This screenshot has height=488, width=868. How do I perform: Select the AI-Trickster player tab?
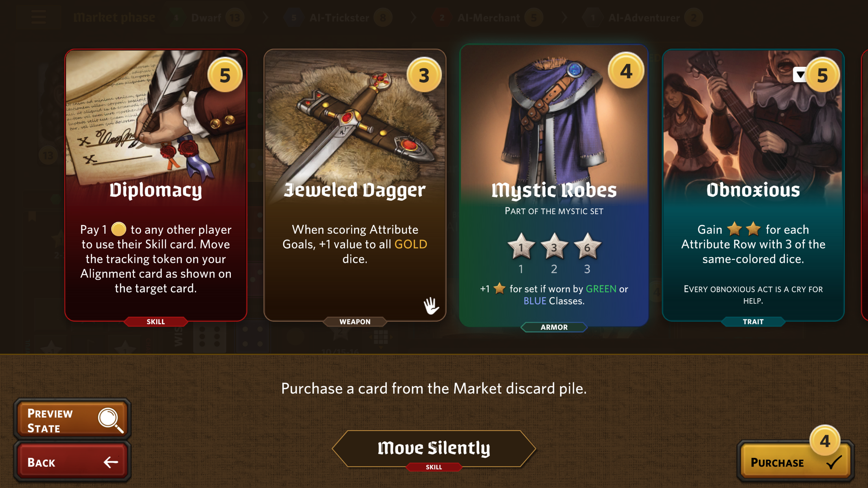pos(338,18)
